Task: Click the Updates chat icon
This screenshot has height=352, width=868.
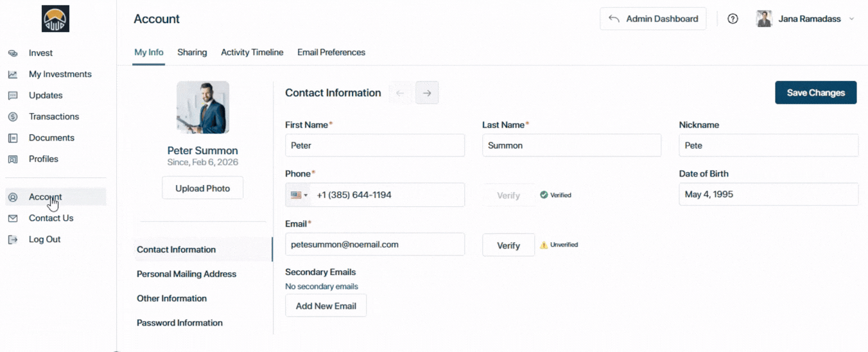Action: (13, 96)
